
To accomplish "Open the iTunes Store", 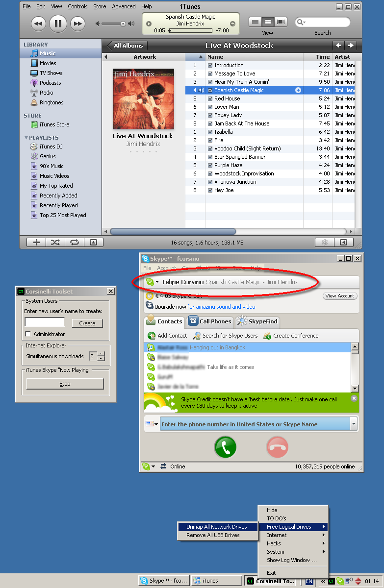I will (x=54, y=124).
